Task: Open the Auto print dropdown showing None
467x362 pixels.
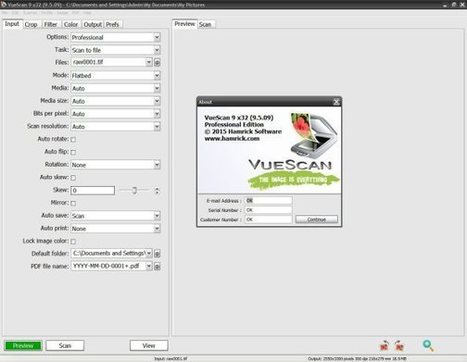Action: 115,228
